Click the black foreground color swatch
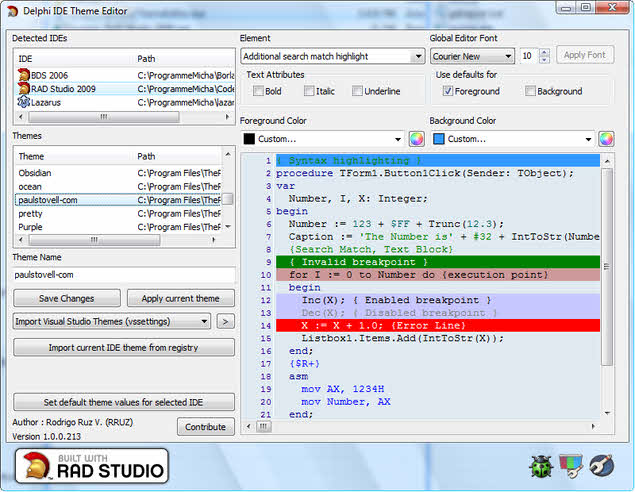Image resolution: width=635 pixels, height=492 pixels. tap(249, 139)
